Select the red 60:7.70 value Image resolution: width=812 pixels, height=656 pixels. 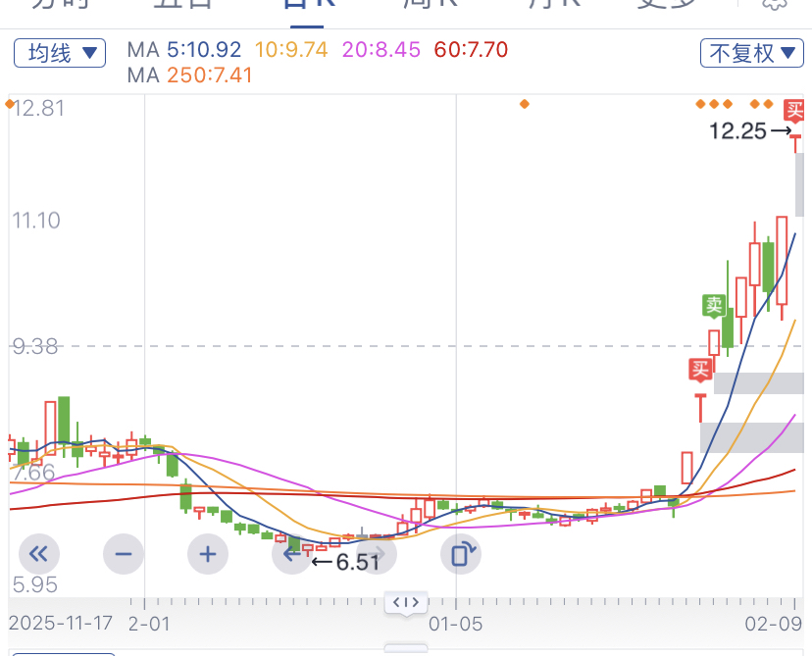471,50
